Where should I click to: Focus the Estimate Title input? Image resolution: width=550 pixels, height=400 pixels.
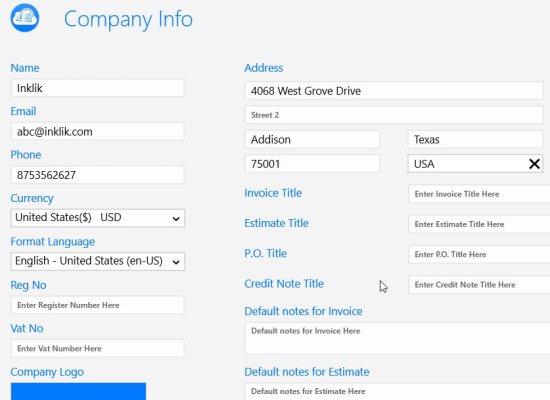[x=479, y=224]
